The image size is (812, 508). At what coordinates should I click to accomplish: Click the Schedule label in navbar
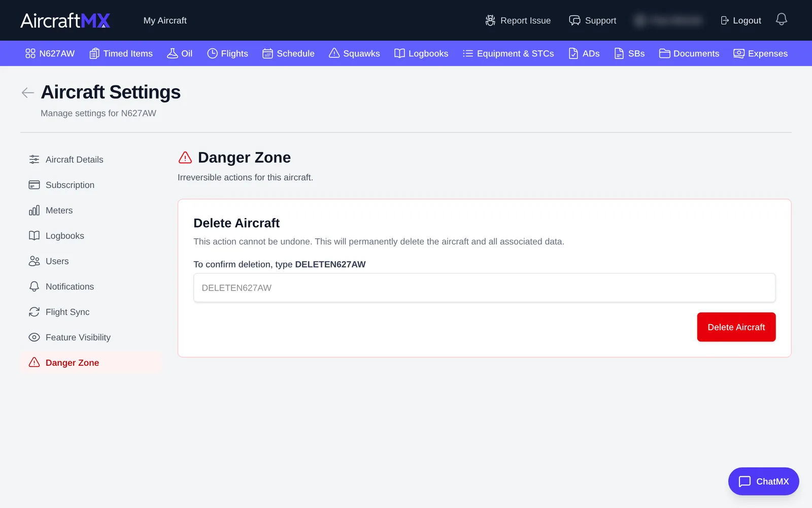(295, 53)
